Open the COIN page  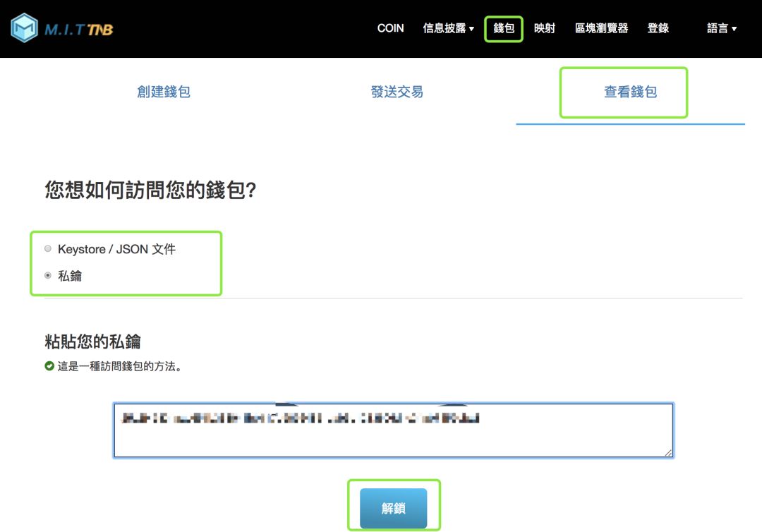390,28
